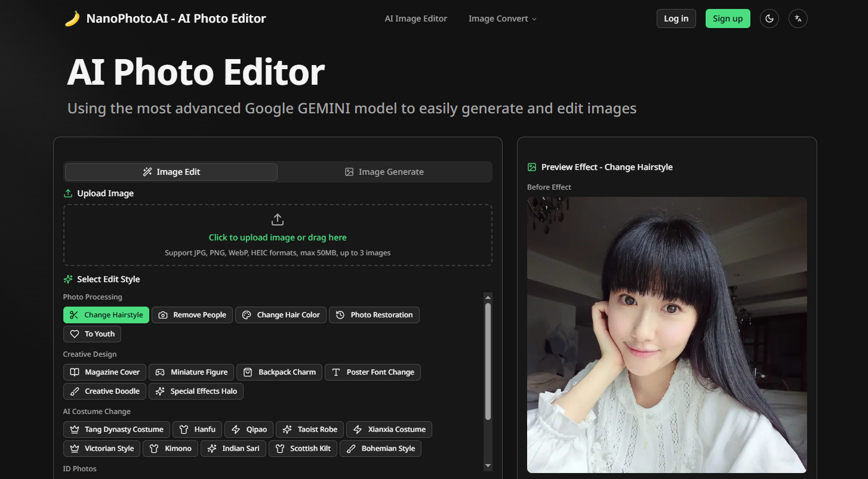Select the Photo Restoration style
Image resolution: width=868 pixels, height=479 pixels.
pyautogui.click(x=374, y=315)
